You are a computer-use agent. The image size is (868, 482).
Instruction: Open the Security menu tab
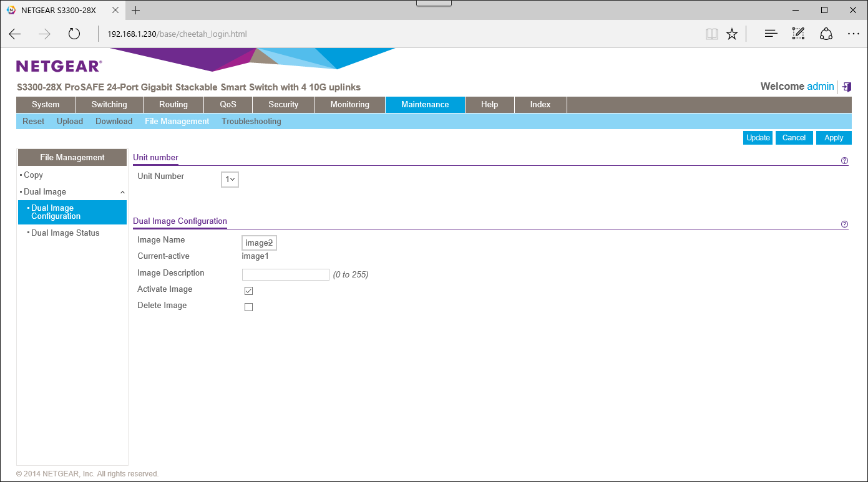tap(283, 105)
